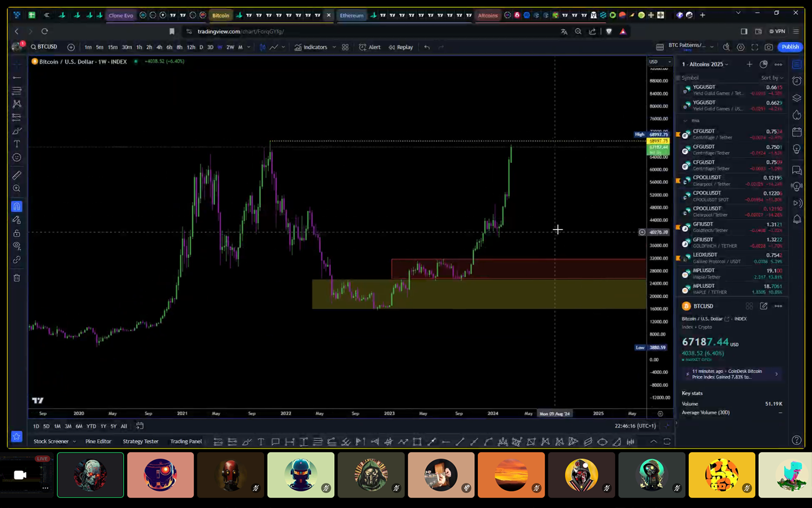Viewport: 812px width, 508px height.
Task: Click the trash Remove objects icon
Action: point(17,278)
